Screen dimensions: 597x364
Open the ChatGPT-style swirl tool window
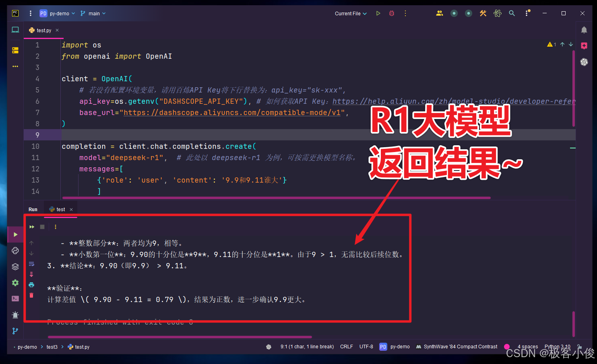pos(584,62)
